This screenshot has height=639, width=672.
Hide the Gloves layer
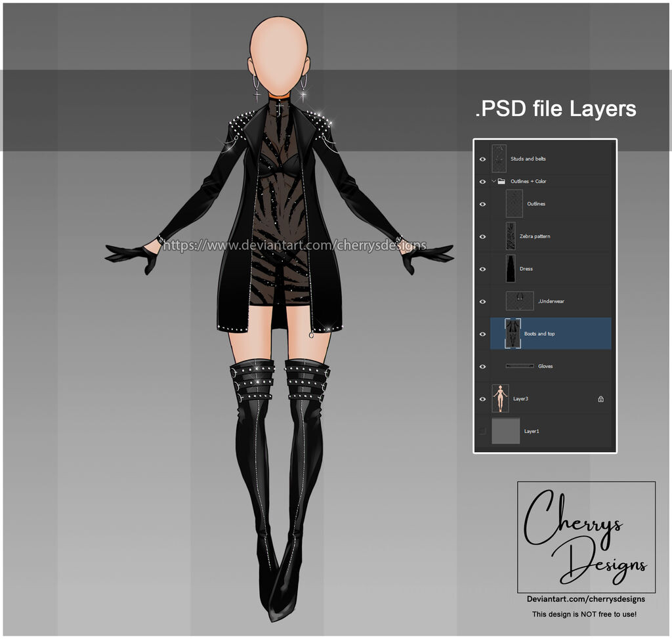pyautogui.click(x=483, y=366)
